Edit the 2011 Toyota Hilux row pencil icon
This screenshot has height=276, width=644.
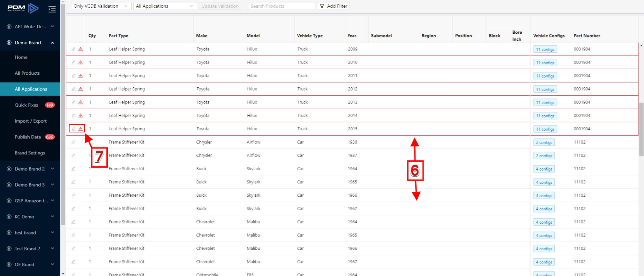73,75
